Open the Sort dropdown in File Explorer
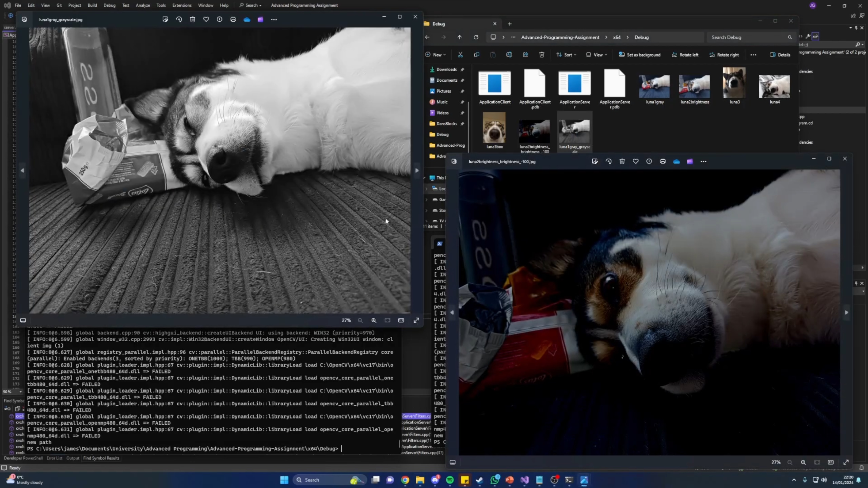 (x=566, y=55)
